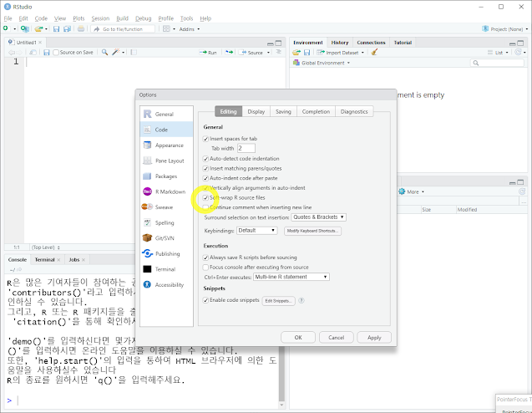The height and width of the screenshot is (413, 532).
Task: Click Modify Keyboard Shortcuts button
Action: point(312,231)
